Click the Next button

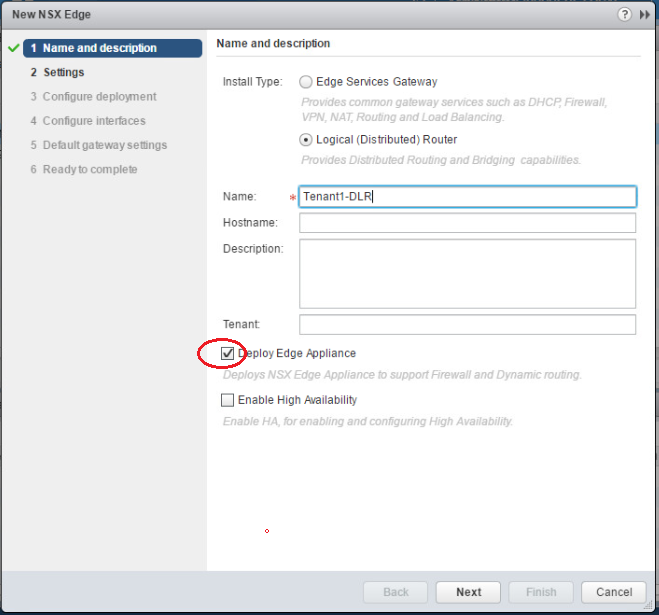[x=468, y=592]
